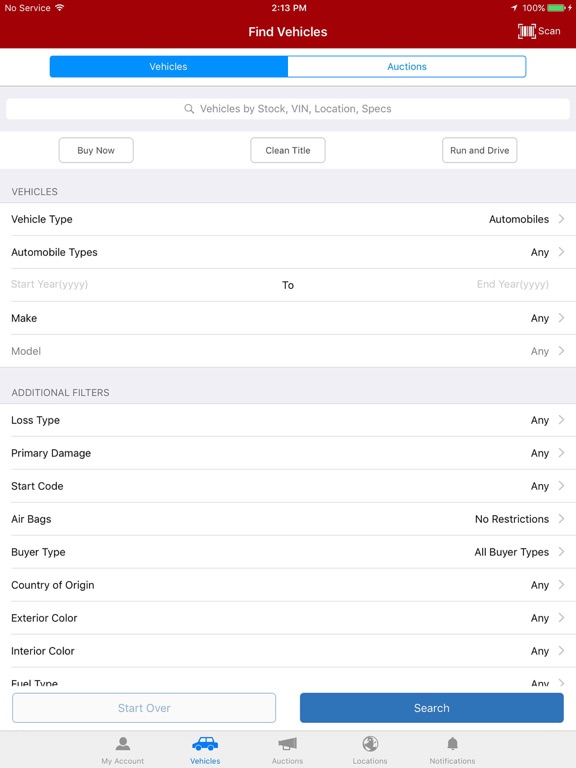Viewport: 576px width, 768px height.
Task: Click the Start Over button
Action: [x=144, y=708]
